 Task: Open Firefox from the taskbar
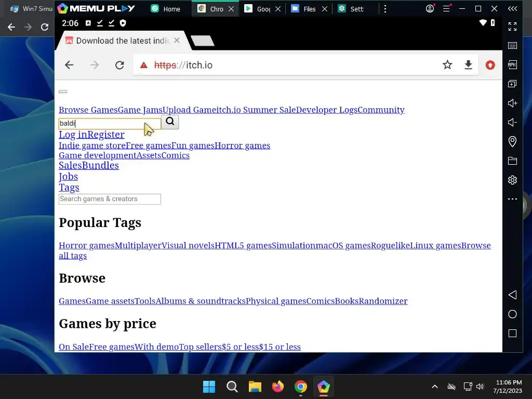click(278, 387)
